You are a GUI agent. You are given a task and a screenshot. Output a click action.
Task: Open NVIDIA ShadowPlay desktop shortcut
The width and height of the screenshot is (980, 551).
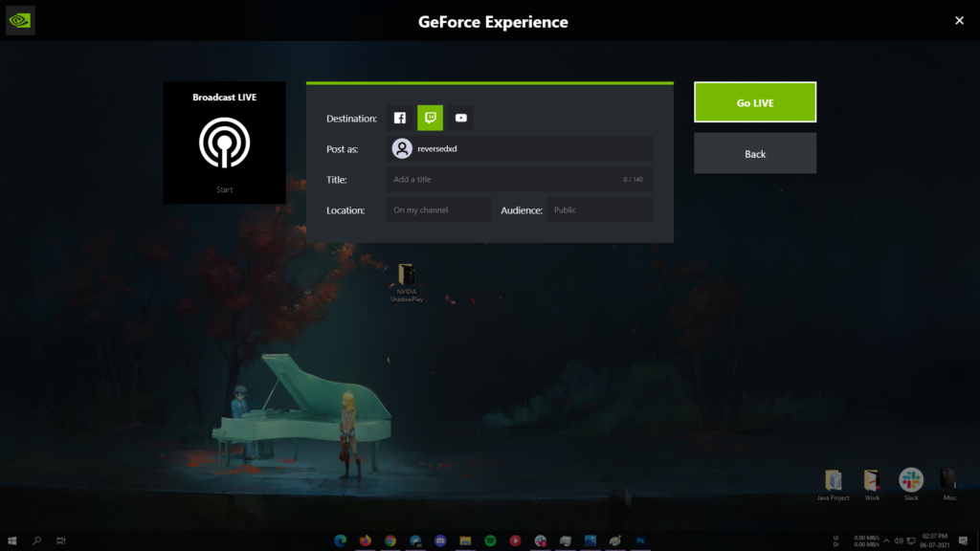point(407,276)
